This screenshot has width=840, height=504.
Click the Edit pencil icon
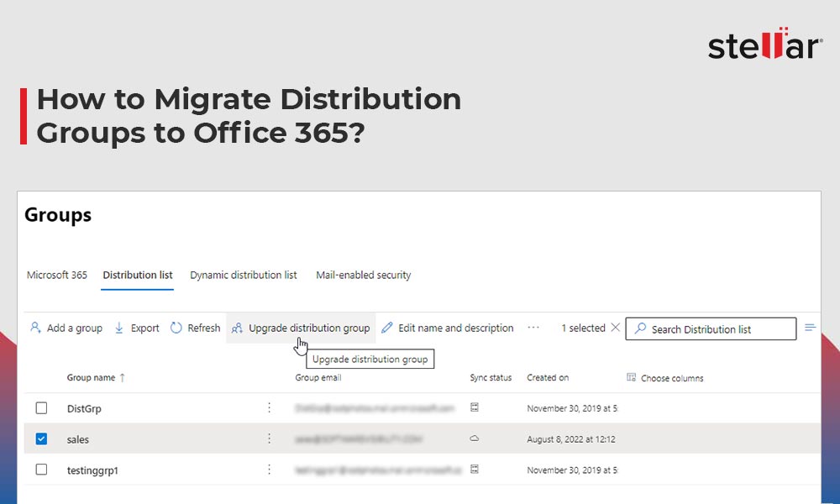[386, 328]
